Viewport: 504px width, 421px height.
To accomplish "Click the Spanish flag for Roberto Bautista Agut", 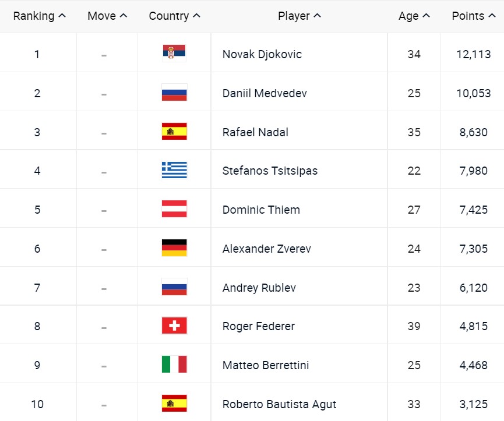I will [174, 403].
